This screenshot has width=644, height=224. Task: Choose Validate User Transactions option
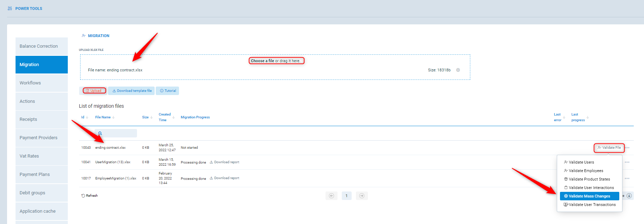click(592, 205)
